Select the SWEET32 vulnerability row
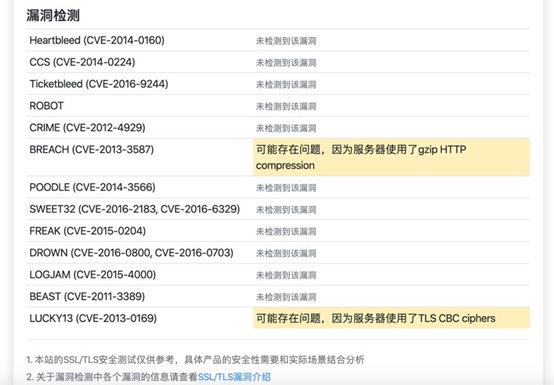 tap(278, 209)
